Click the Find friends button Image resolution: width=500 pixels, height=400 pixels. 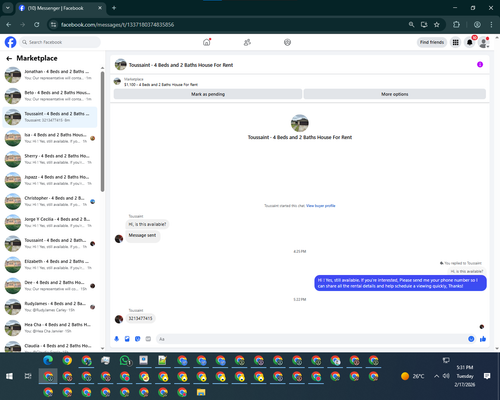[432, 42]
